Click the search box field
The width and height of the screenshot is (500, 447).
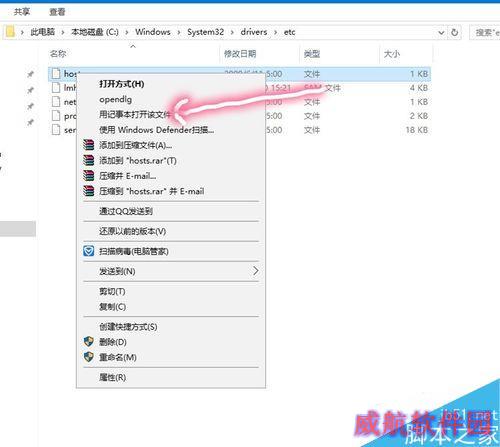click(x=485, y=32)
